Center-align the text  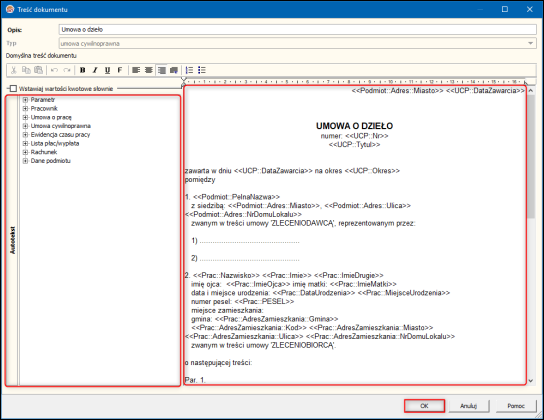click(x=149, y=70)
